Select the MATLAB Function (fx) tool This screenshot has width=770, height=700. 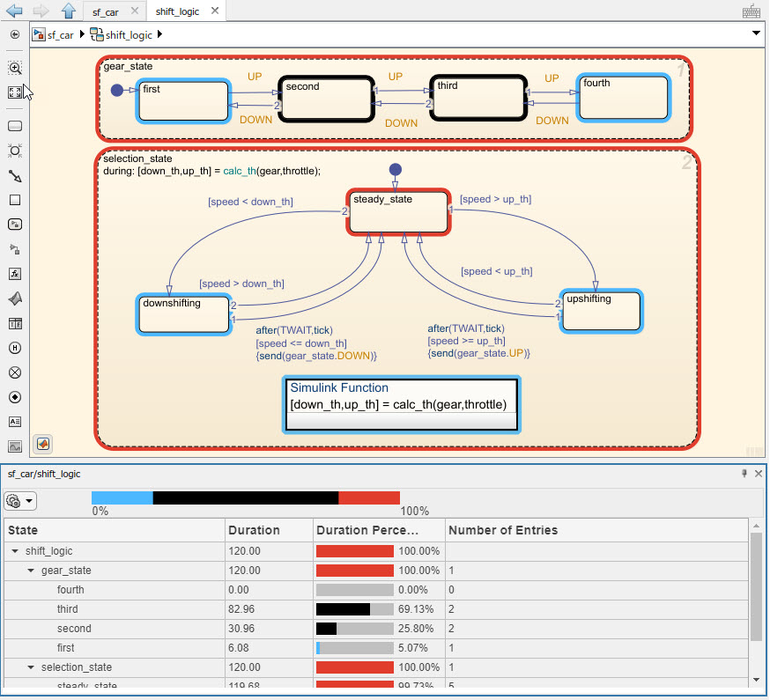point(14,274)
